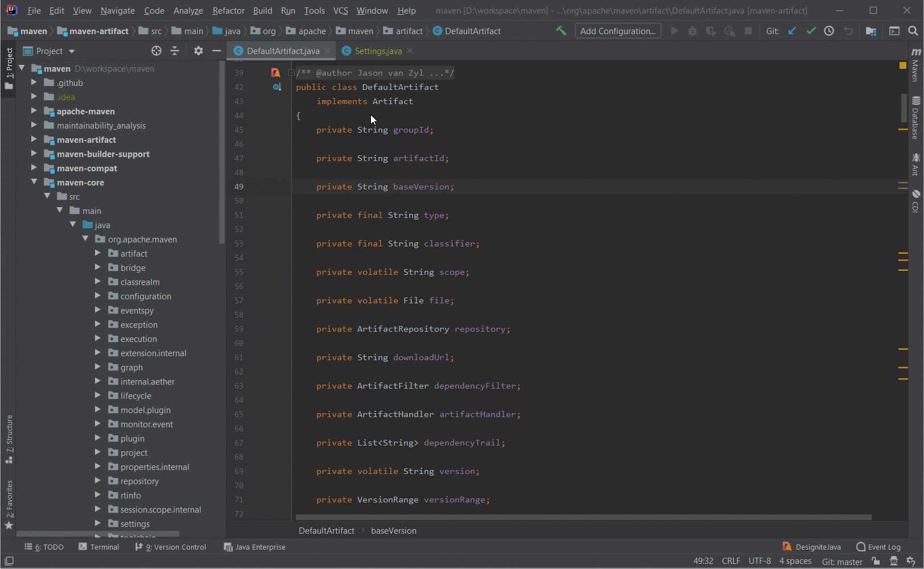This screenshot has height=569, width=924.
Task: Toggle fold on the author comment block
Action: pos(291,73)
